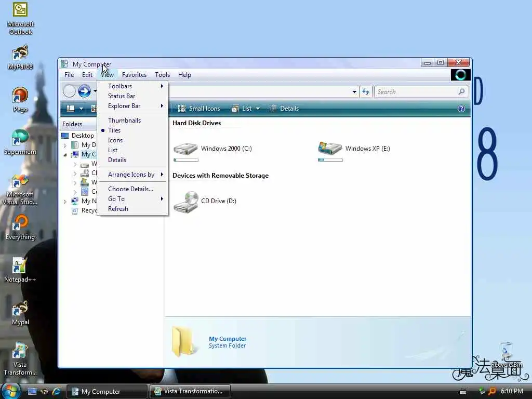Click the Small Icons toolbar button
This screenshot has height=399, width=532.
199,109
